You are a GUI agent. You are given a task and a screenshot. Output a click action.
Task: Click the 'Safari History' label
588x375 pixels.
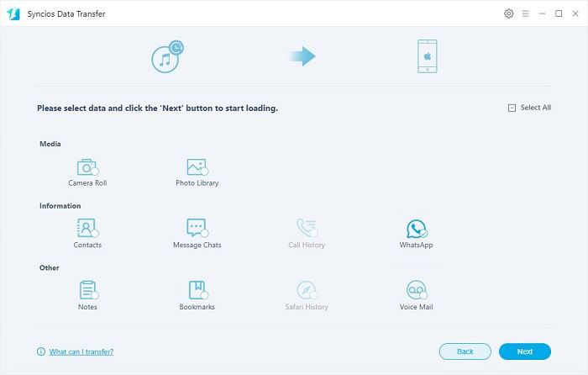coord(307,307)
